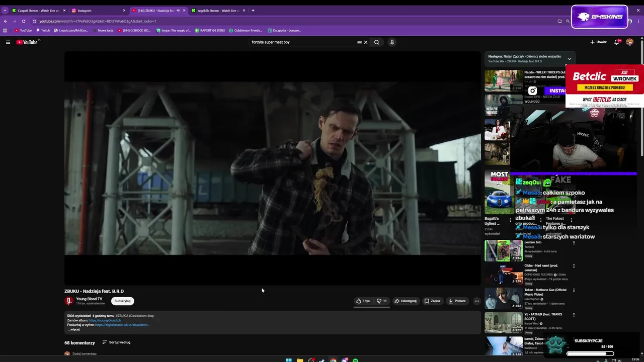
Task: Save the video with Zapisz
Action: pos(432,301)
